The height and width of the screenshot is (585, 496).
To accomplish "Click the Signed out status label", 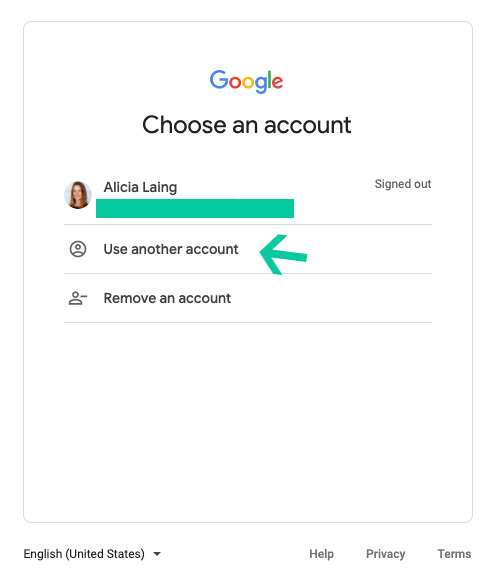I will tap(403, 184).
